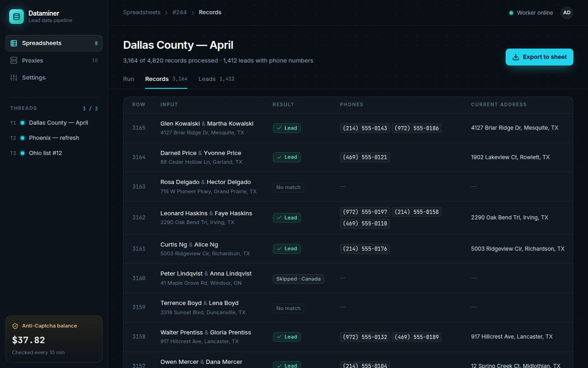Click the $37.82 balance amount
This screenshot has width=588, height=368.
pyautogui.click(x=28, y=340)
